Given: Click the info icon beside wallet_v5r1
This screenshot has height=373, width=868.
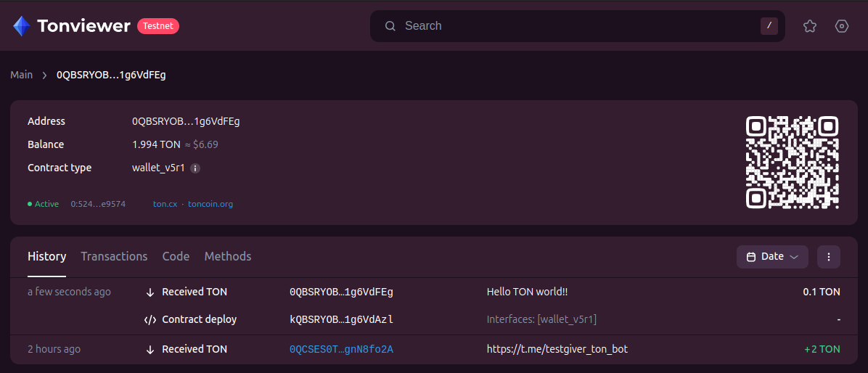Looking at the screenshot, I should coord(195,168).
